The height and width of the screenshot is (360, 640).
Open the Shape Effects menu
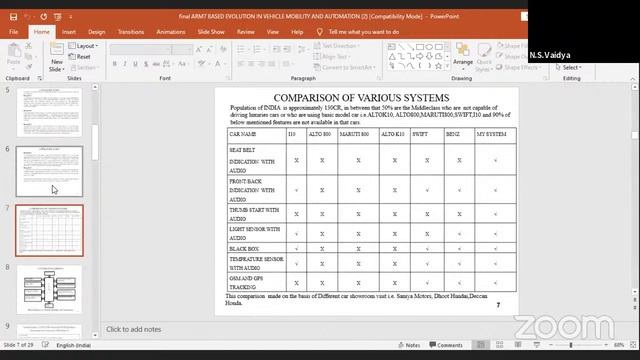click(519, 67)
